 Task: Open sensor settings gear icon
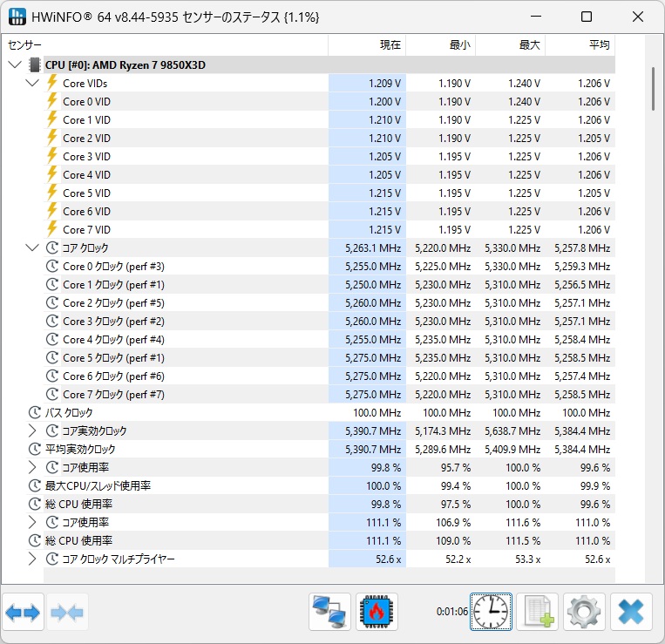584,613
